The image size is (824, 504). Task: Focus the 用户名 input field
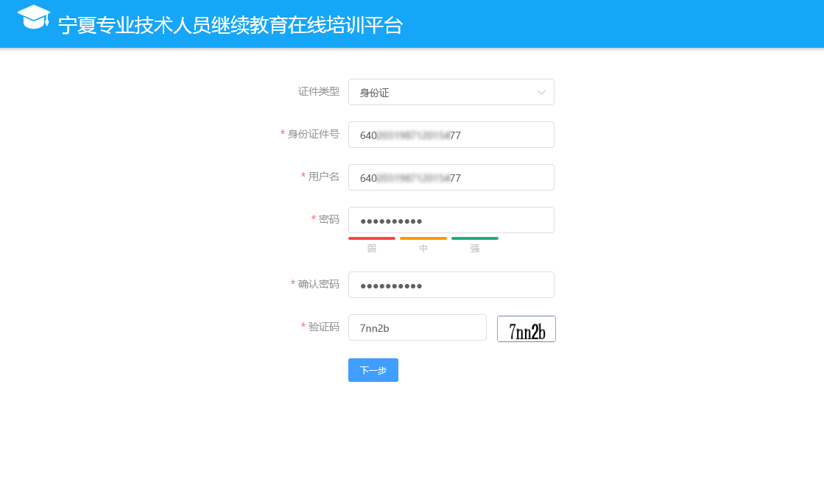(451, 177)
